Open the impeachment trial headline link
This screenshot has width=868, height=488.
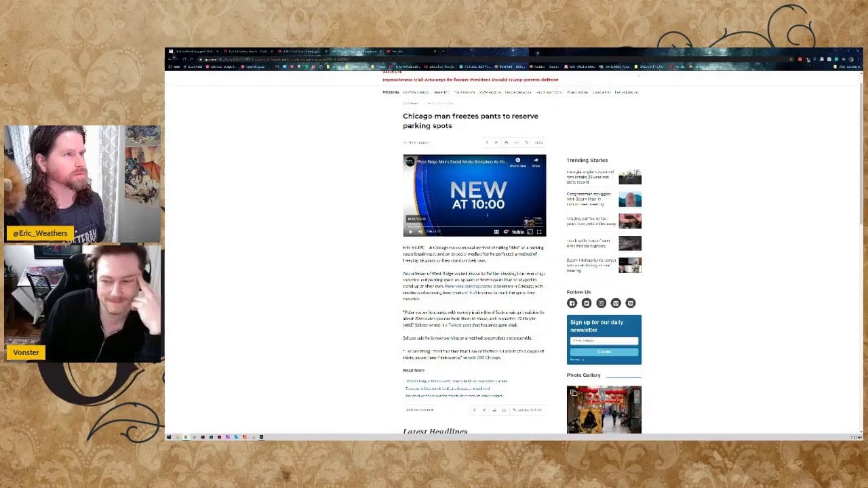470,80
